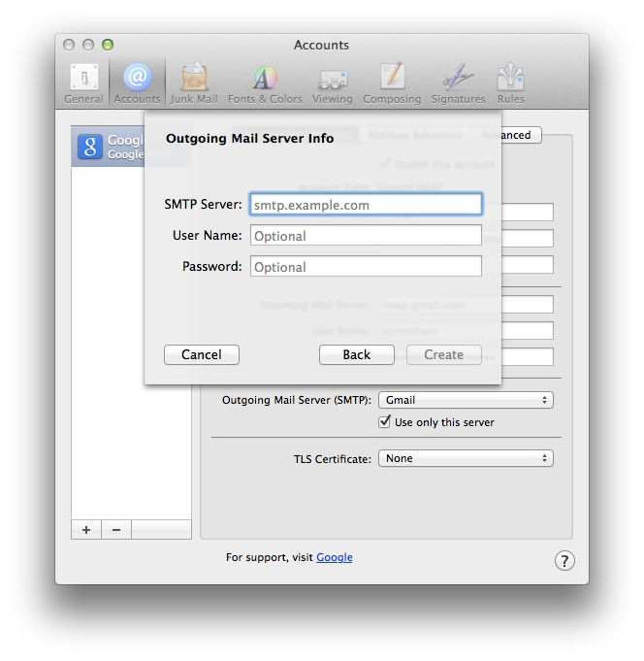
Task: Toggle Use only this server checkbox
Action: click(x=384, y=421)
